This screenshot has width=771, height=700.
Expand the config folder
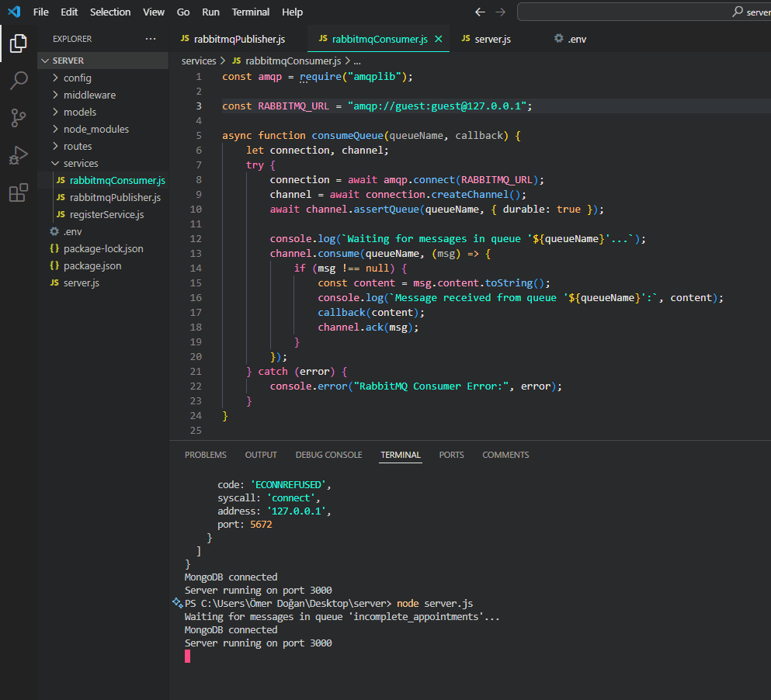77,78
